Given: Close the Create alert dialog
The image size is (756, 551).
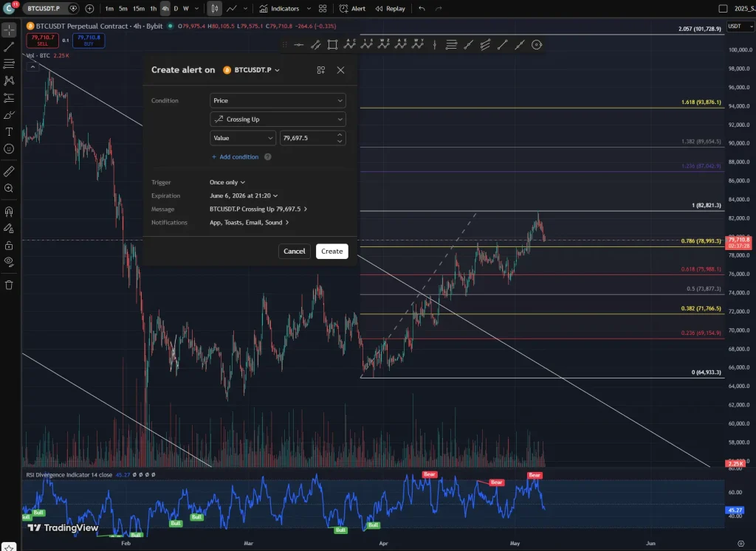Looking at the screenshot, I should coord(340,70).
